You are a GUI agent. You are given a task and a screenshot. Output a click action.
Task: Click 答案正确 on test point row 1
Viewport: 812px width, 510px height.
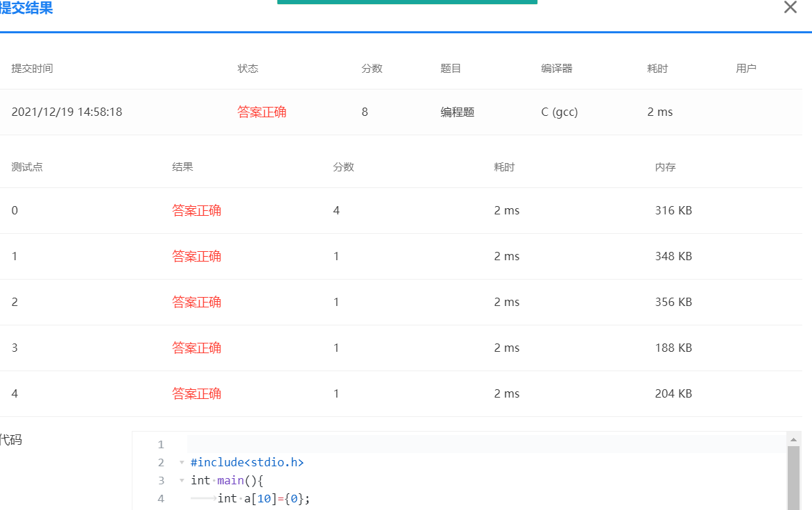(196, 256)
